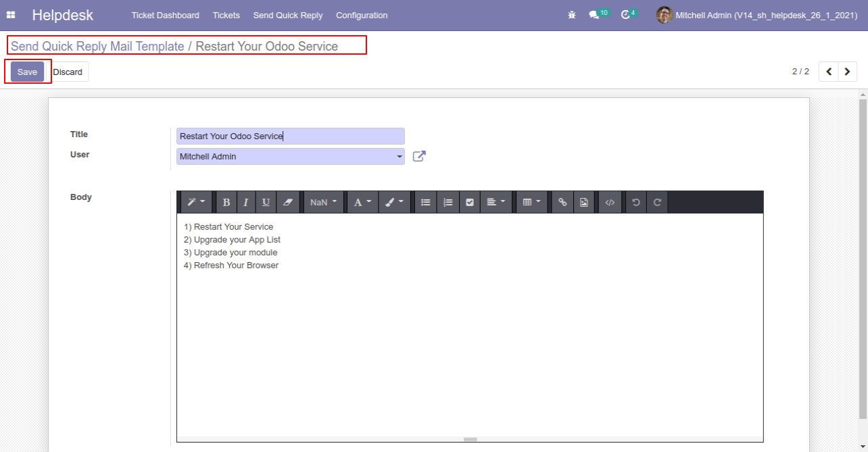The height and width of the screenshot is (452, 868).
Task: Insert a checklist
Action: pos(470,202)
